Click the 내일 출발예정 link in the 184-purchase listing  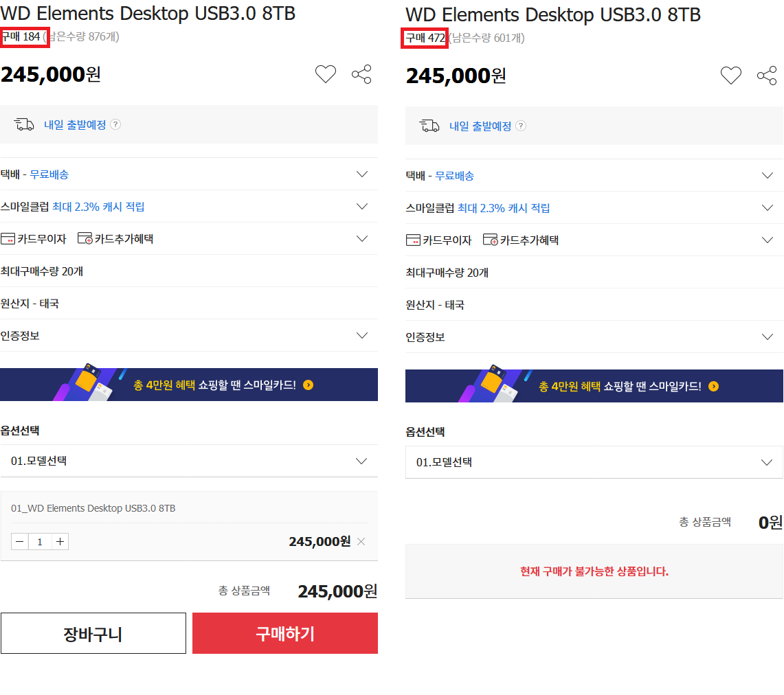point(75,125)
